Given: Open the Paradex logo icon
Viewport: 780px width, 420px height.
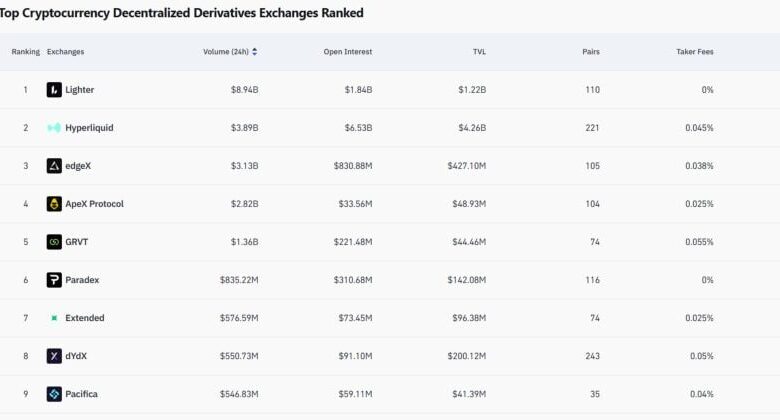Looking at the screenshot, I should pyautogui.click(x=54, y=280).
